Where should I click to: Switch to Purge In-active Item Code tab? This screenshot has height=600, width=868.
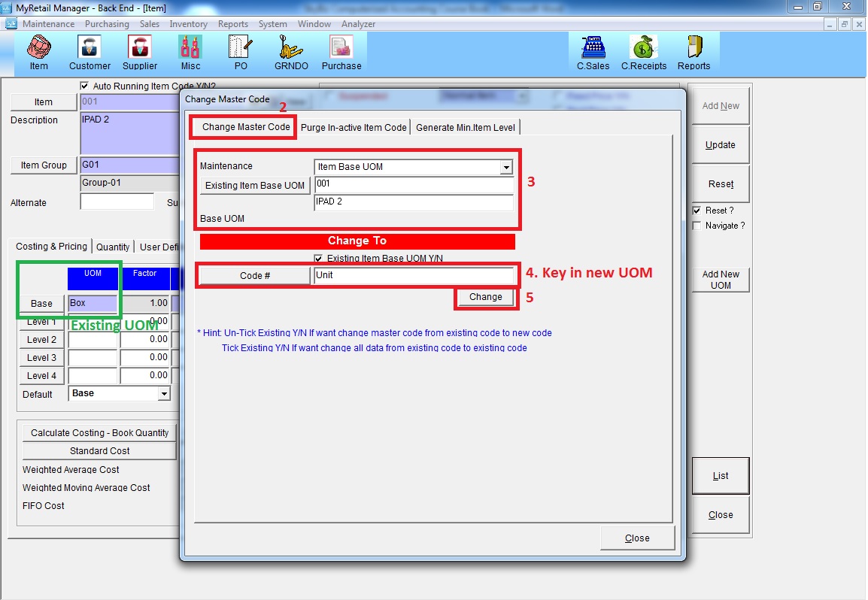pos(354,128)
